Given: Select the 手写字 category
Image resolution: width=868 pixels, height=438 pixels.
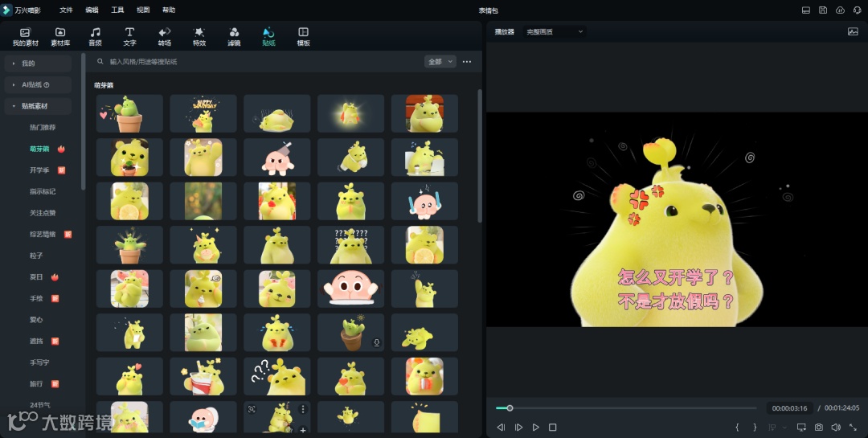Looking at the screenshot, I should [39, 362].
